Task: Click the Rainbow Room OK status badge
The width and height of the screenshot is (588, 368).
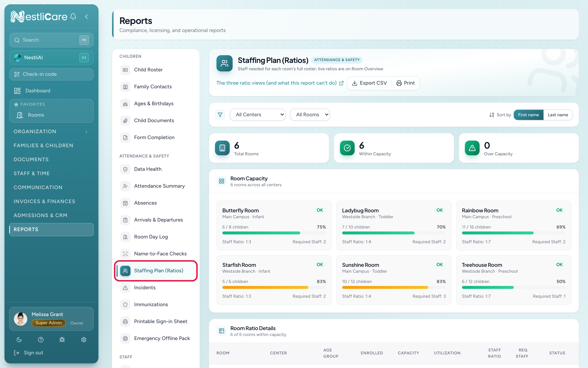Action: [559, 210]
